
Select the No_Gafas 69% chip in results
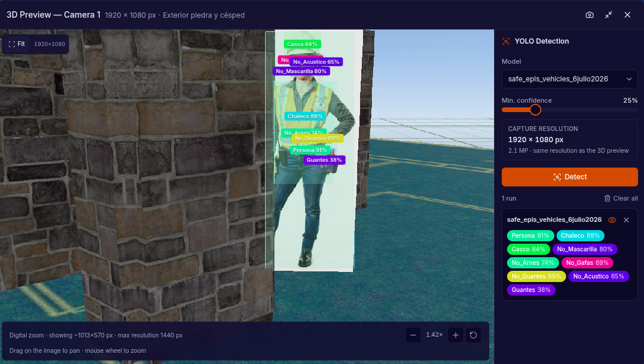click(587, 263)
